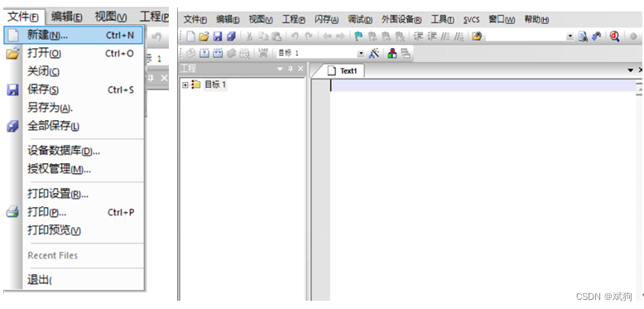The width and height of the screenshot is (644, 309).
Task: Click the Manage Multi-Project Workspace icon
Action: [x=406, y=53]
